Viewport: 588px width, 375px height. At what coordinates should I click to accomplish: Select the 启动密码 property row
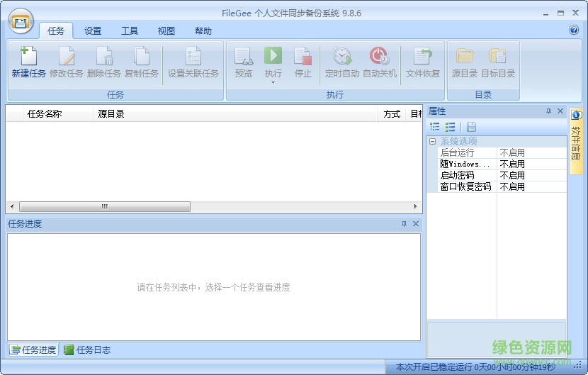click(502, 175)
